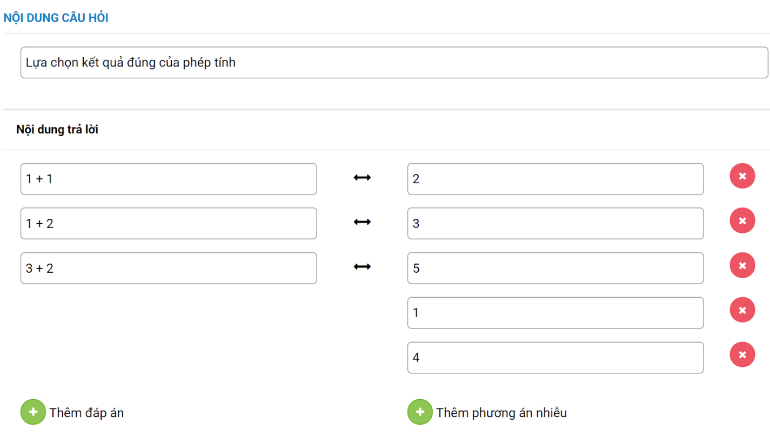Image resolution: width=770 pixels, height=443 pixels.
Task: Remove the row with answer 3
Action: tap(742, 221)
